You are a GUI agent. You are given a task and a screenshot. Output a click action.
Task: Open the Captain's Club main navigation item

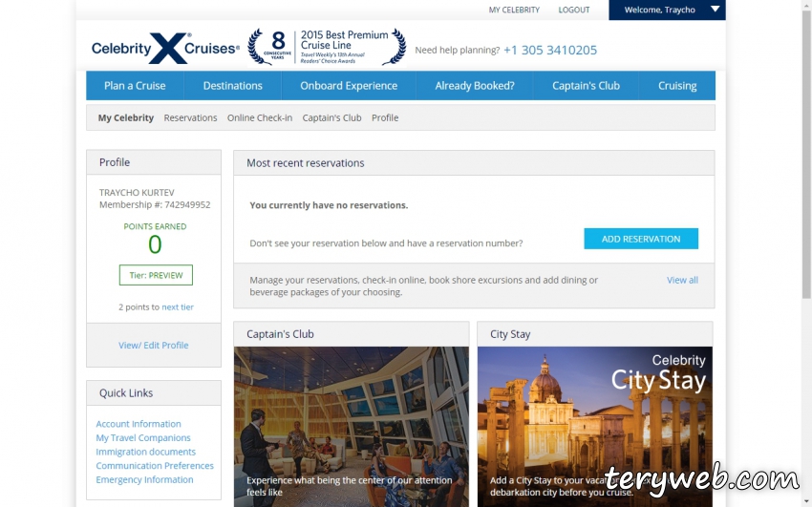[x=586, y=85]
